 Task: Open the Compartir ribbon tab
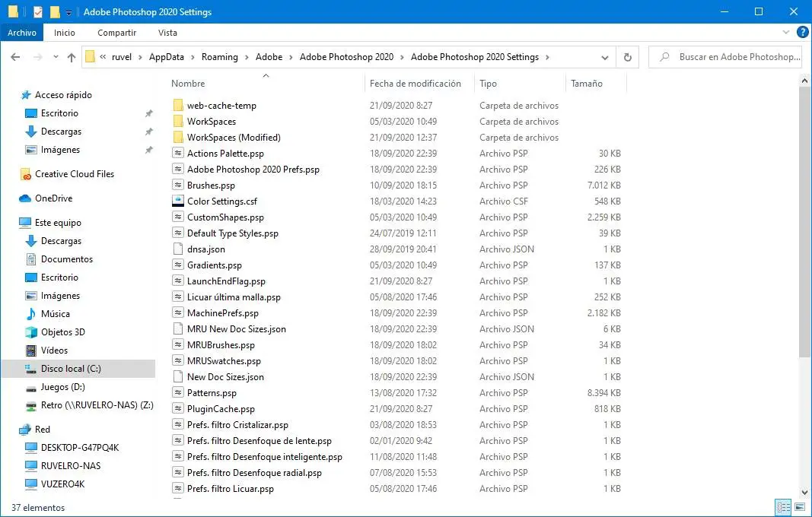[x=116, y=33]
